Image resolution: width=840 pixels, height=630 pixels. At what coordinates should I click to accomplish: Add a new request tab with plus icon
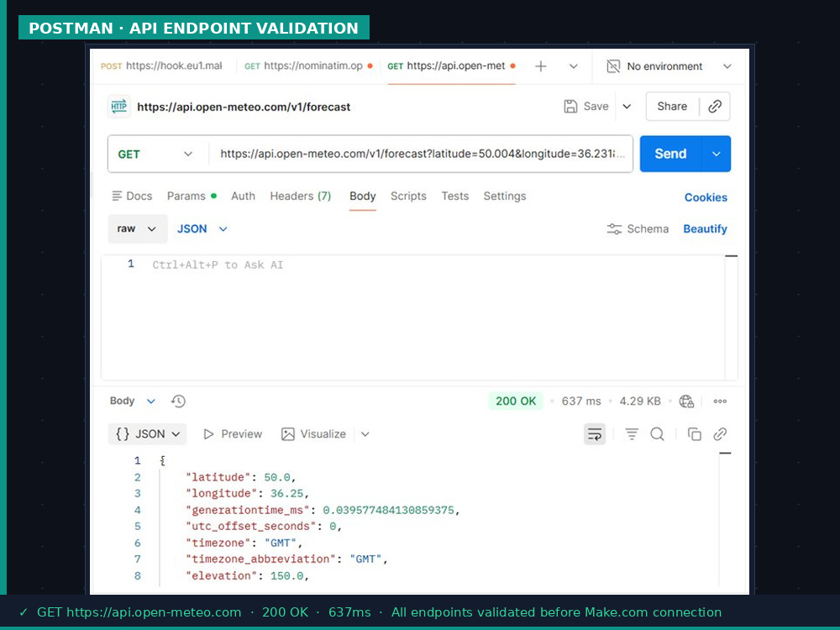[540, 66]
